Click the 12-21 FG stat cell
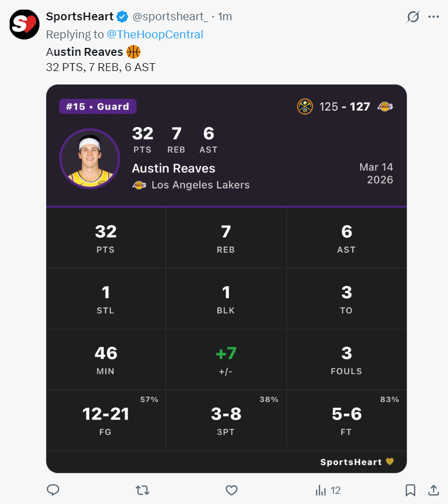Image resolution: width=448 pixels, height=504 pixels. 106,420
